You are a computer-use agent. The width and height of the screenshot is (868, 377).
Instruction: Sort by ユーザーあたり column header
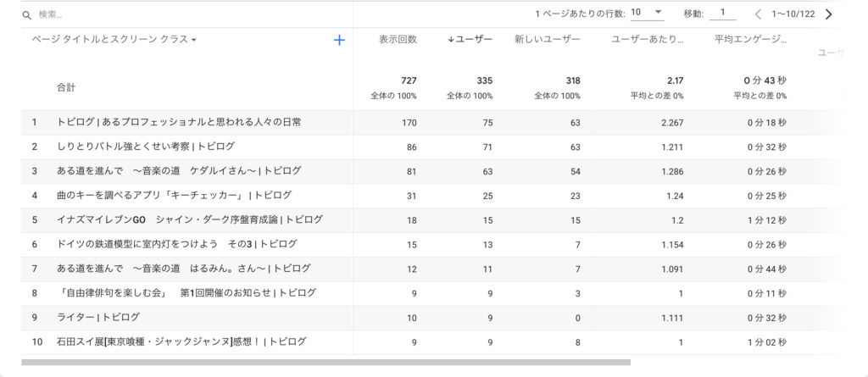click(647, 39)
